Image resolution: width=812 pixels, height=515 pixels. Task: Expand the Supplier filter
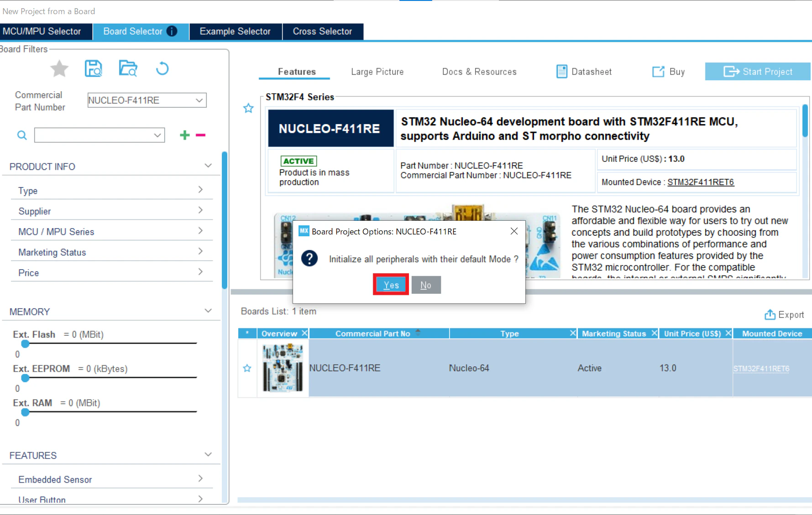pos(200,210)
